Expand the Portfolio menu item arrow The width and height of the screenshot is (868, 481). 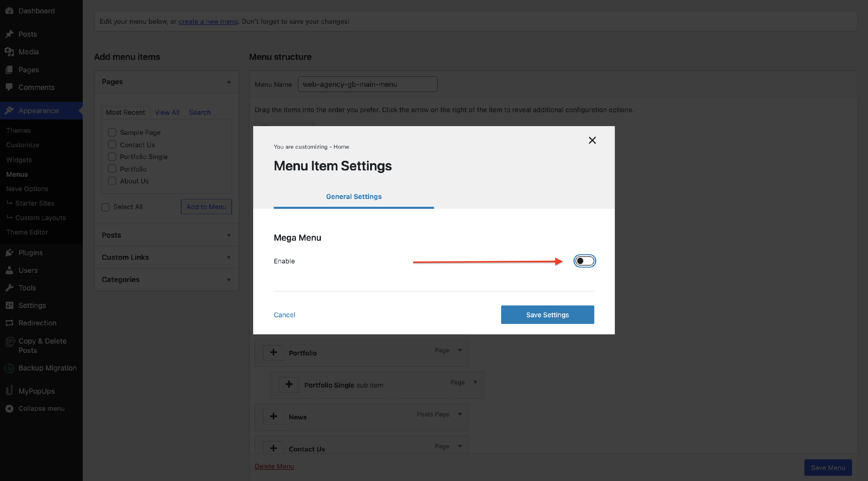tap(460, 350)
